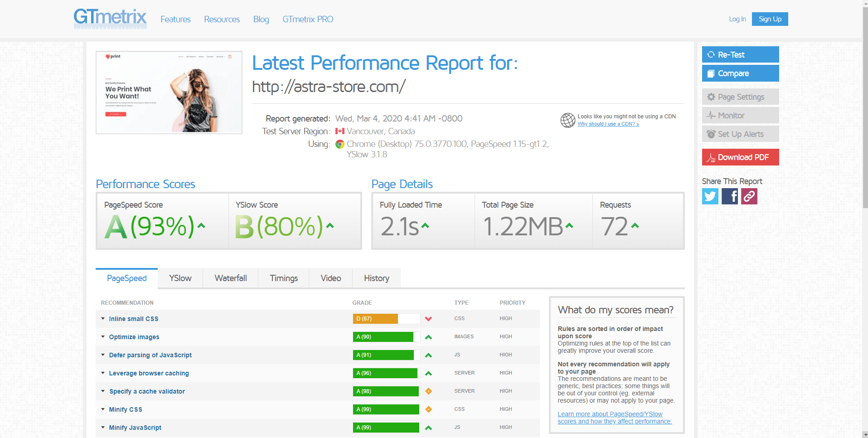Click red down arrow for Inline small CSS
The height and width of the screenshot is (438, 868).
click(428, 319)
